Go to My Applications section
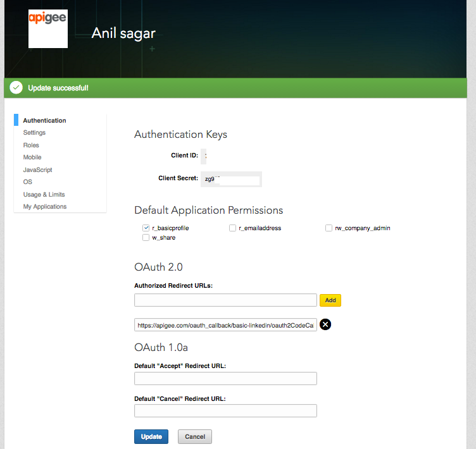Screen dimensions: 476x449 [45, 206]
